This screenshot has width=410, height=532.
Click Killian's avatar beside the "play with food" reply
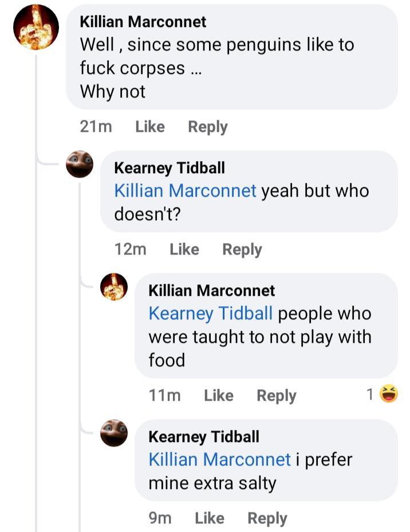point(114,287)
